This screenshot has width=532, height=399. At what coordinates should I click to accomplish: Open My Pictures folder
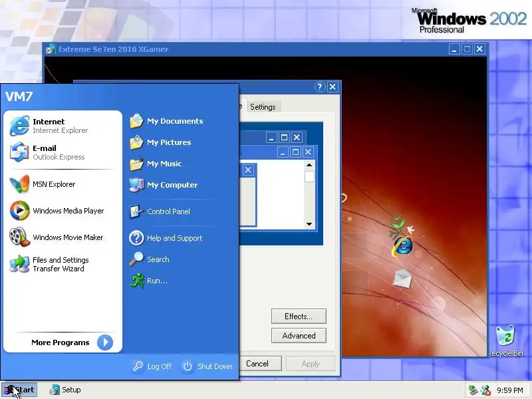pyautogui.click(x=160, y=142)
